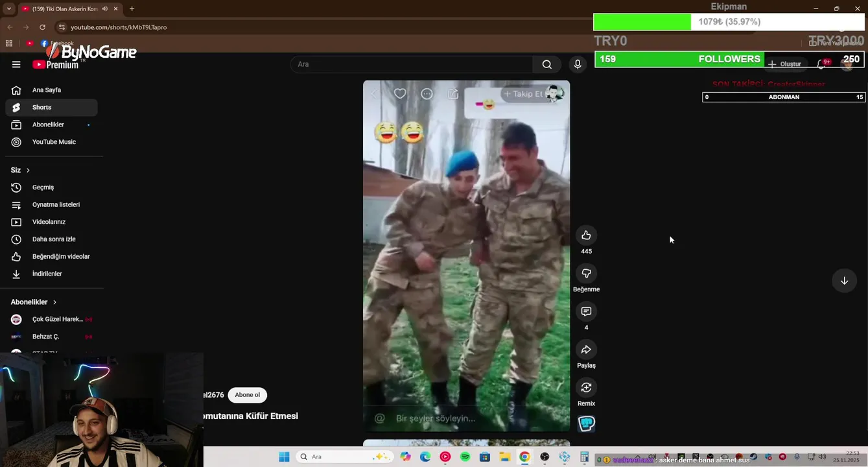Go forward in browser
Screen dimensions: 868x467
(26, 27)
